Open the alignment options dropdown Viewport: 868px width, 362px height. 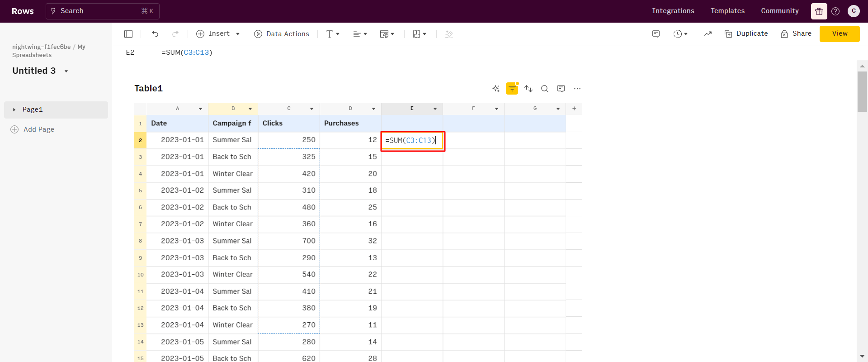pos(360,34)
